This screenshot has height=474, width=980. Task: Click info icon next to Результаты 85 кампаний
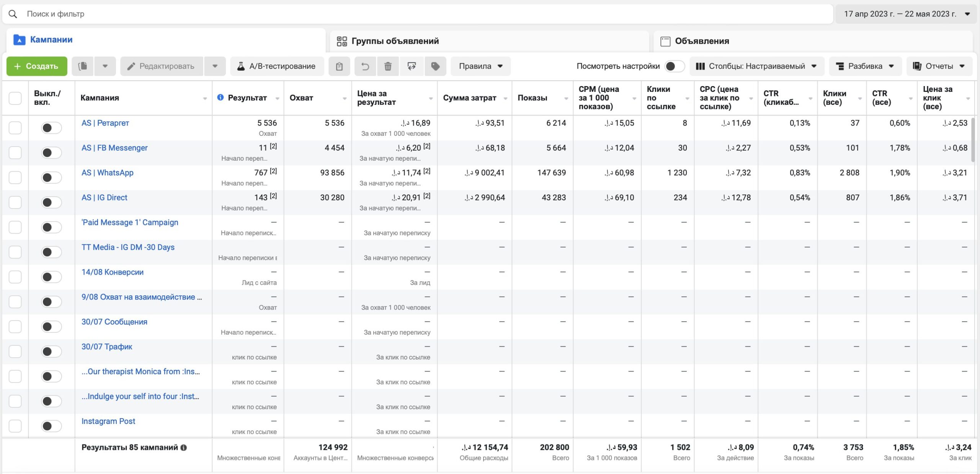pos(184,448)
